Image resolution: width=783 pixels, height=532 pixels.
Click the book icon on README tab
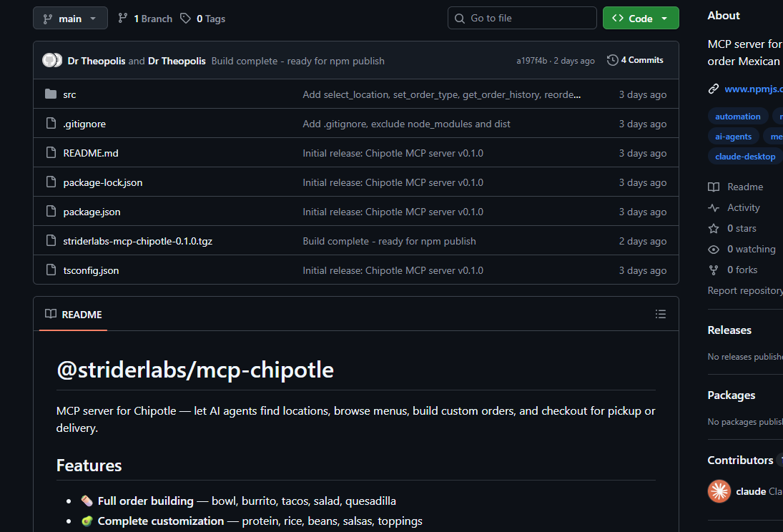coord(51,314)
